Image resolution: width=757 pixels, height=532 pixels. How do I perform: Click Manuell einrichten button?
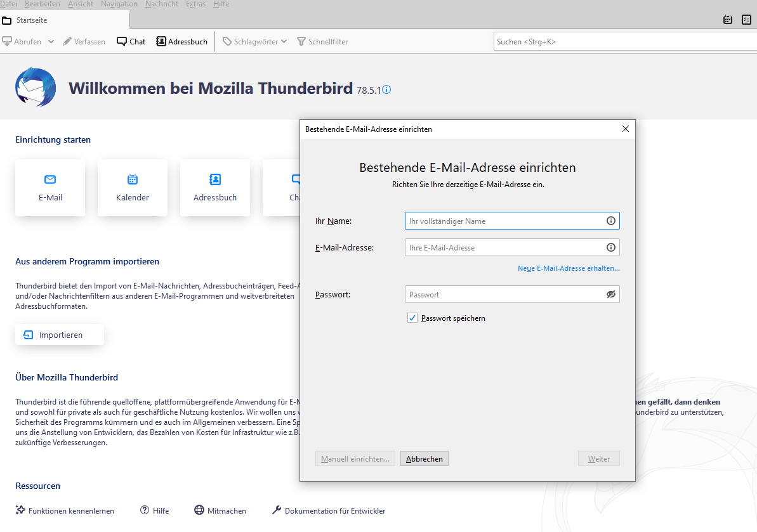point(355,458)
